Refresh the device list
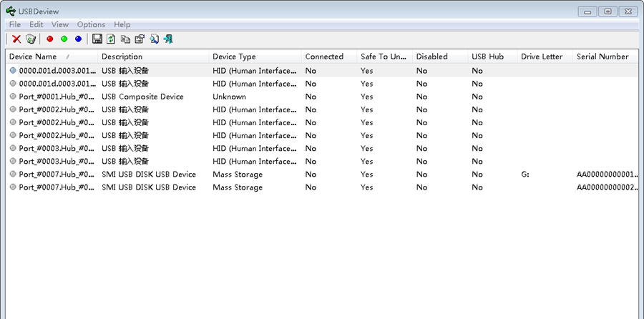 [111, 39]
